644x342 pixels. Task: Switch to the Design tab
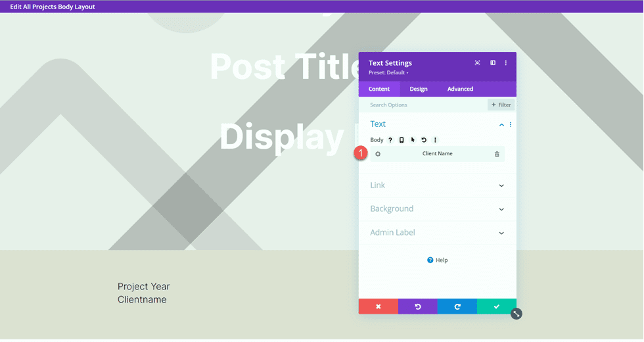point(419,89)
